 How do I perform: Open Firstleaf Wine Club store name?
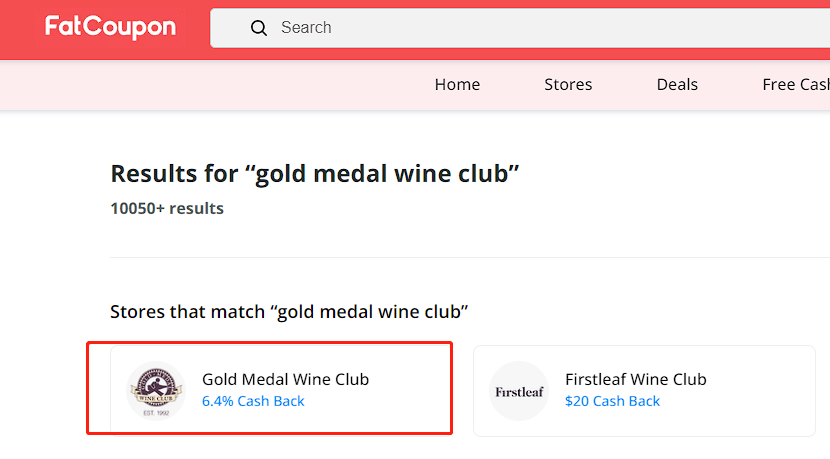pyautogui.click(x=636, y=379)
